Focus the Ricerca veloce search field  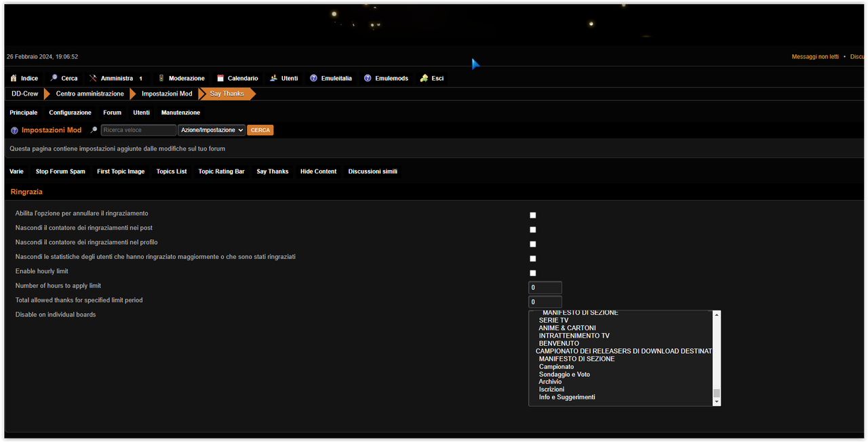[139, 130]
